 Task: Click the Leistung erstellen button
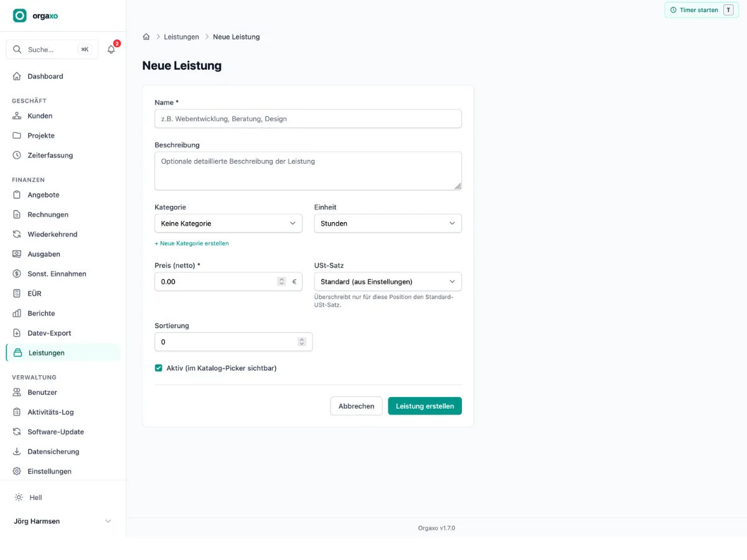point(425,406)
